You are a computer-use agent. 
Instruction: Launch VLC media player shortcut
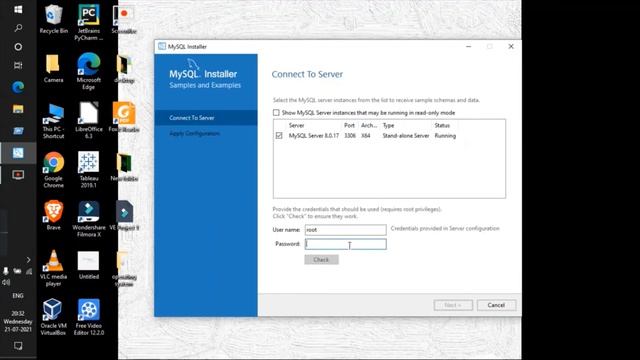[53, 268]
